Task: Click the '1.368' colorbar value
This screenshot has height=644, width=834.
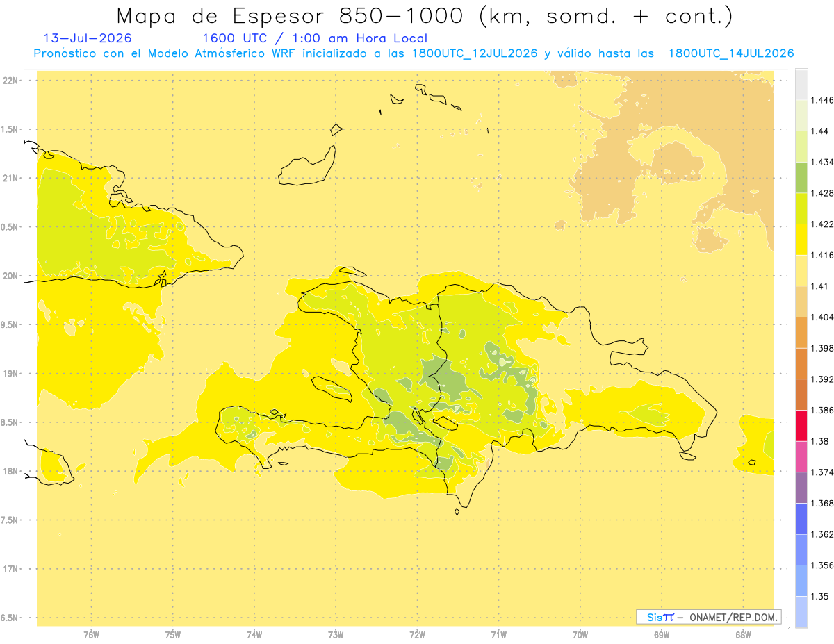Action: (x=822, y=503)
